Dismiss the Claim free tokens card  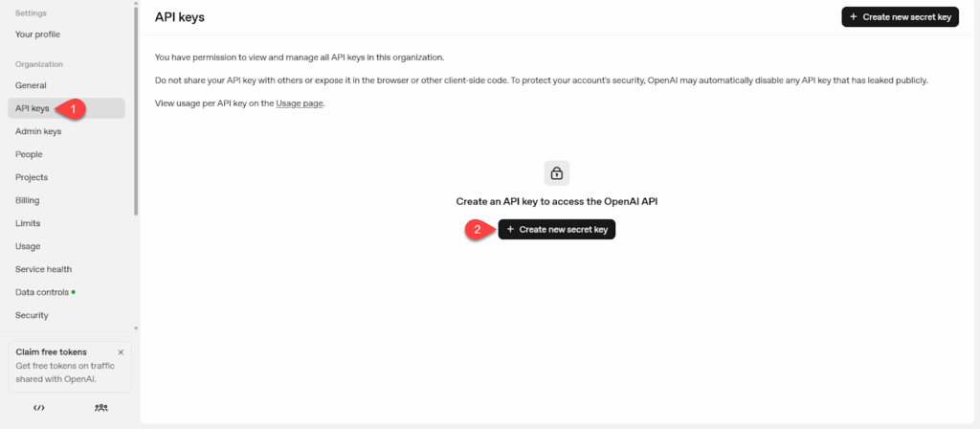click(x=121, y=352)
